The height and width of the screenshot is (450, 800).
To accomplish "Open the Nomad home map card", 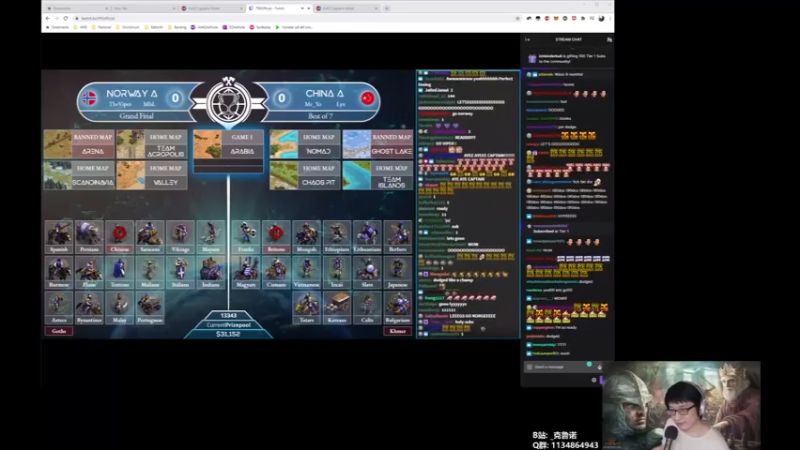I will click(305, 144).
